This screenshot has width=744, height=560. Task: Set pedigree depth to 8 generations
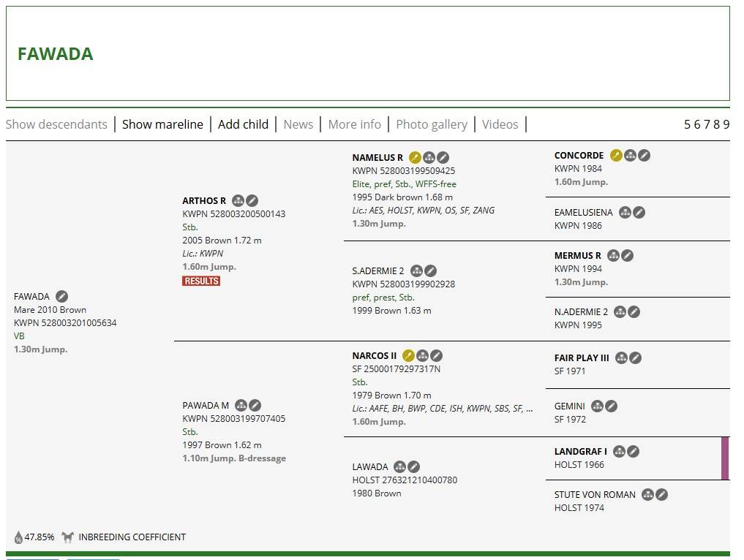(716, 124)
